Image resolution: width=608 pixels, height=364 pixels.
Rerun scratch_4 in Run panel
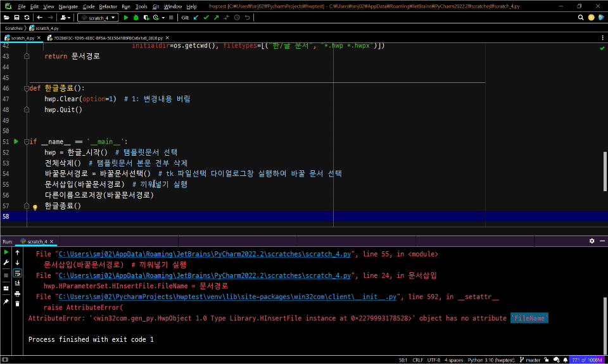coord(6,253)
